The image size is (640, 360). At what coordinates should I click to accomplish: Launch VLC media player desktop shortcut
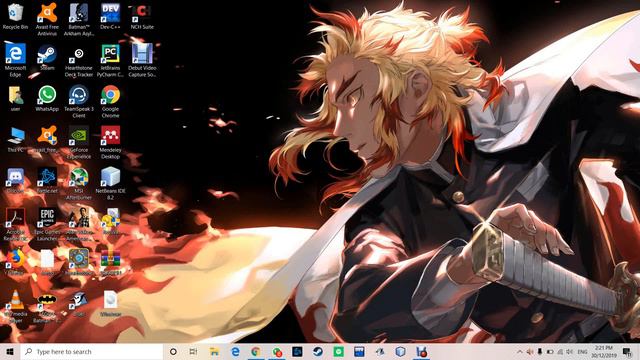[15, 306]
